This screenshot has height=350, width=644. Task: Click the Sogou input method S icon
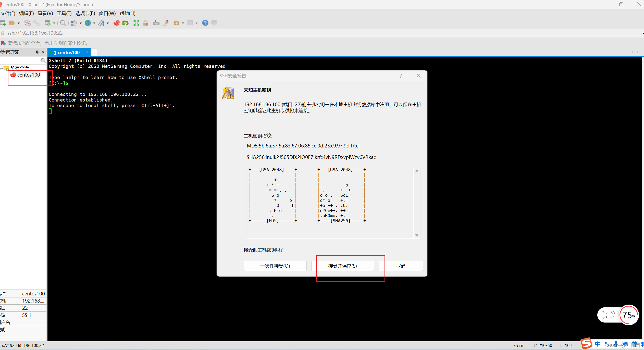click(x=586, y=343)
